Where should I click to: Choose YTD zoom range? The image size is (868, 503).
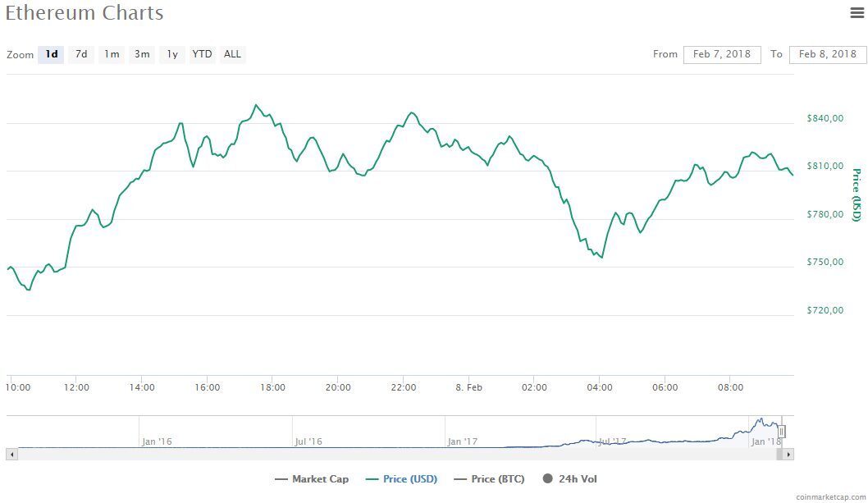tap(202, 54)
